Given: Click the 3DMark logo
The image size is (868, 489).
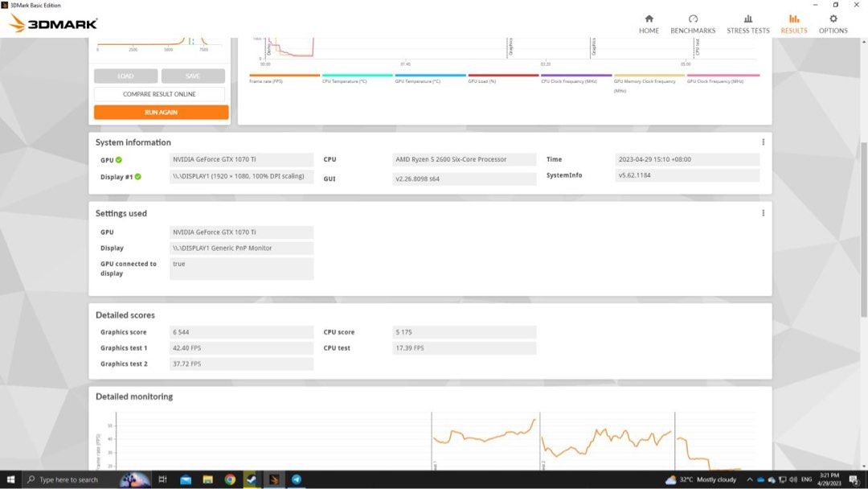Looking at the screenshot, I should pyautogui.click(x=53, y=23).
